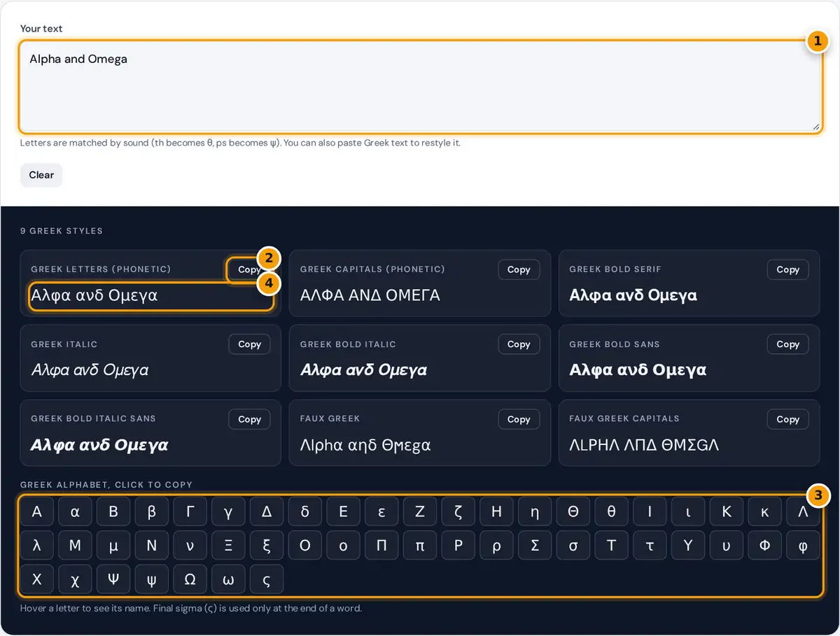Copy lowercase theta θ letter key
Viewport: 840px width, 636px height.
point(612,511)
